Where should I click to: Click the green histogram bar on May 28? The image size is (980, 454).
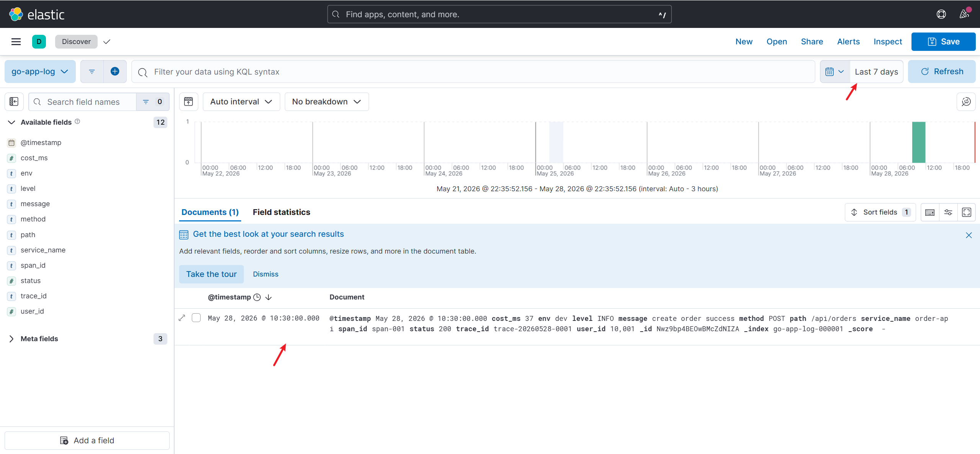(x=919, y=142)
